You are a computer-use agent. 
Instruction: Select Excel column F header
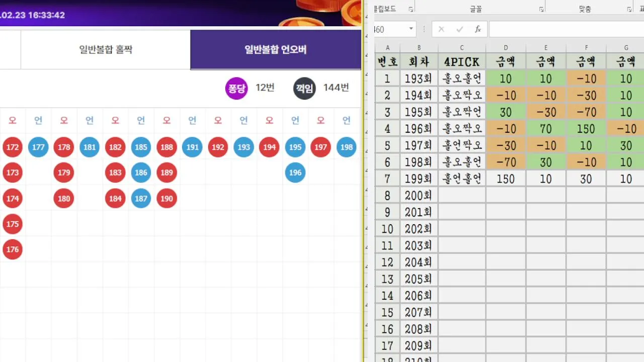(586, 48)
